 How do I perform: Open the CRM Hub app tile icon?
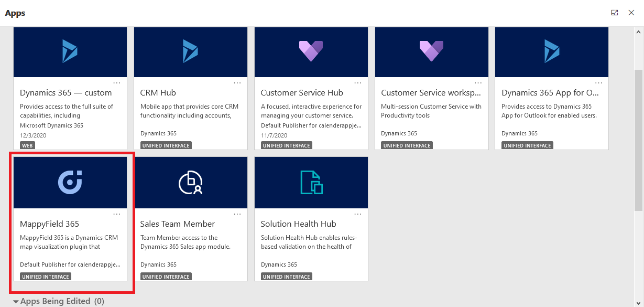[190, 52]
